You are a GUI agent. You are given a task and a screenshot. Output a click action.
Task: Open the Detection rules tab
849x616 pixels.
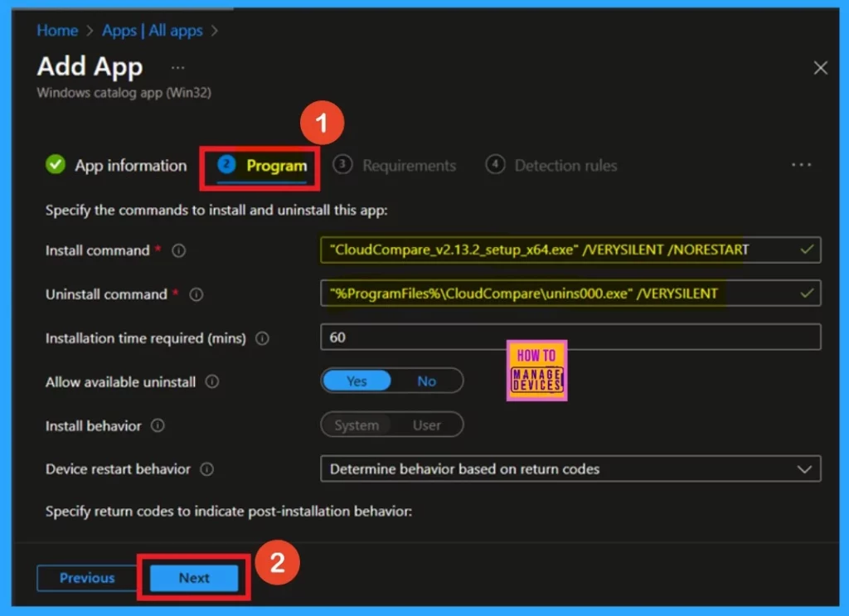click(551, 165)
